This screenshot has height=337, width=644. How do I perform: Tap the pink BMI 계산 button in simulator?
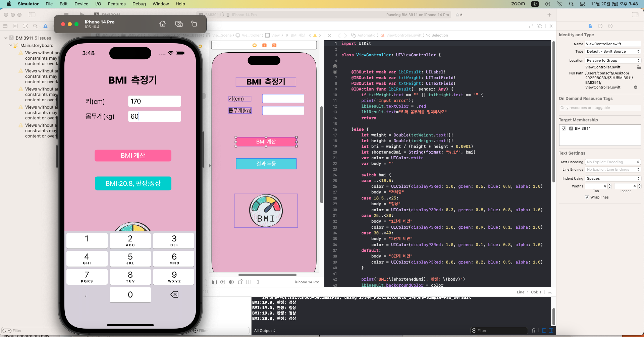133,156
